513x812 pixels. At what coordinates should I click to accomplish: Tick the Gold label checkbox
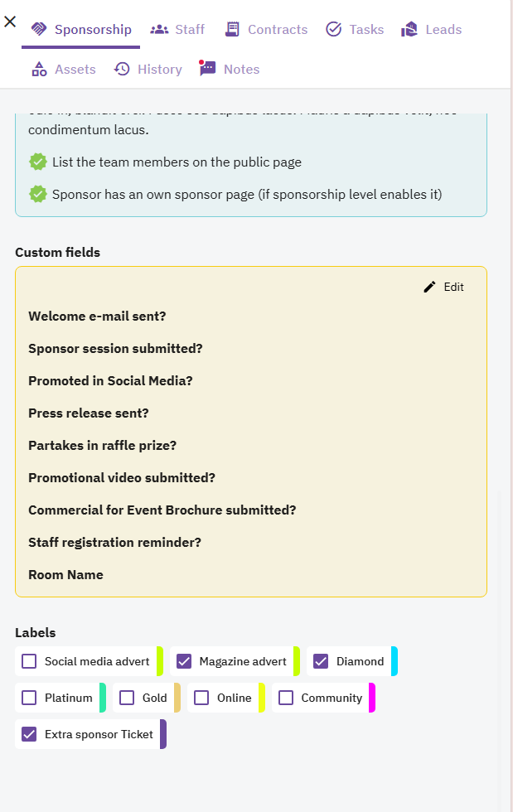127,698
